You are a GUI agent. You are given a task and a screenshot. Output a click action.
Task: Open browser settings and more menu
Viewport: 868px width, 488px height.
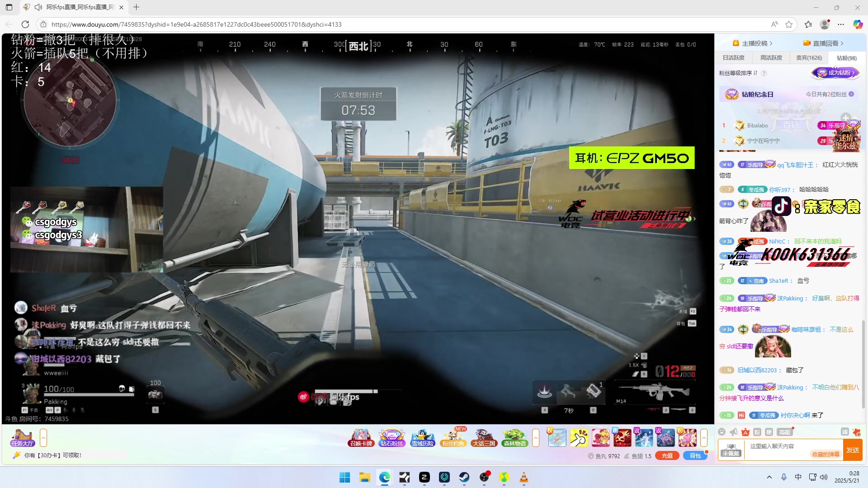pyautogui.click(x=841, y=24)
